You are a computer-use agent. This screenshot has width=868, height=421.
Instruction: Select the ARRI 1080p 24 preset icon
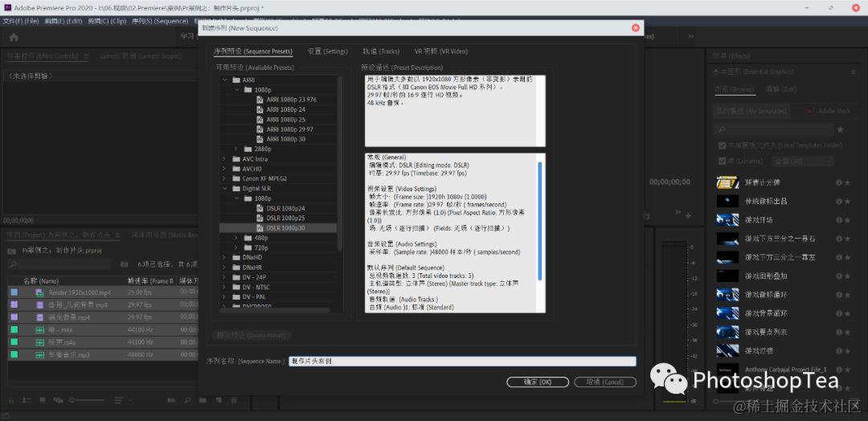[259, 109]
